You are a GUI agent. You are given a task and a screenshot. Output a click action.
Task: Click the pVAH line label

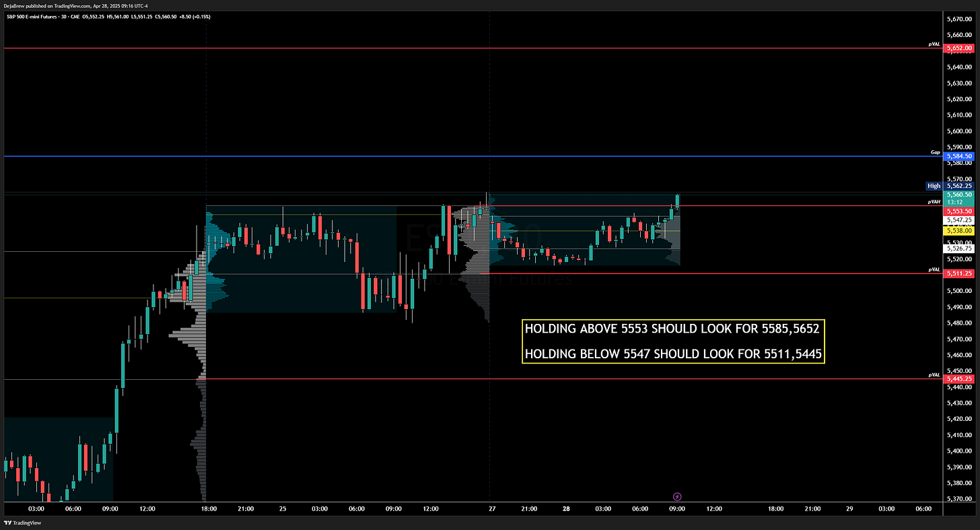934,201
